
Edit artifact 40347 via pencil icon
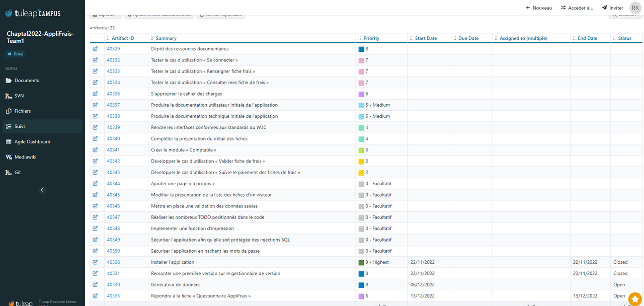point(95,217)
